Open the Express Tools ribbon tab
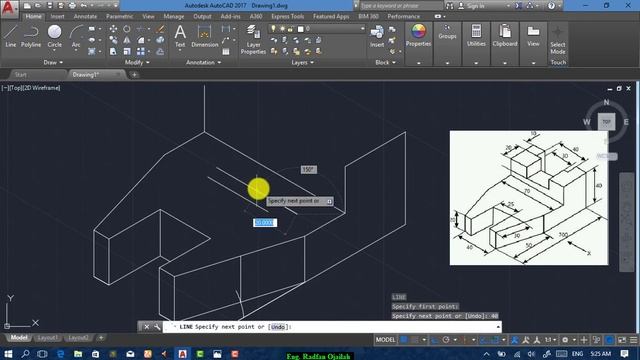Image resolution: width=640 pixels, height=360 pixels. click(288, 16)
